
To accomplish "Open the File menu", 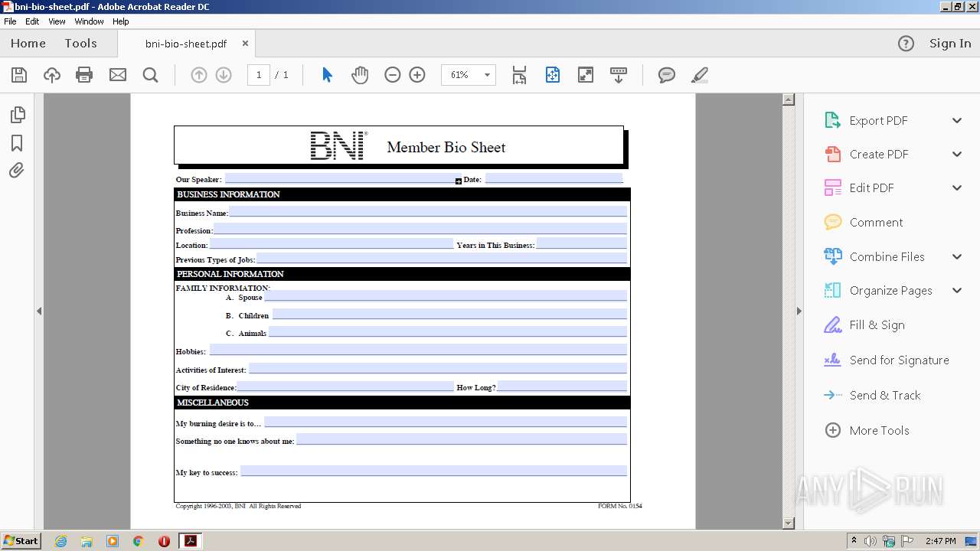I will 10,21.
